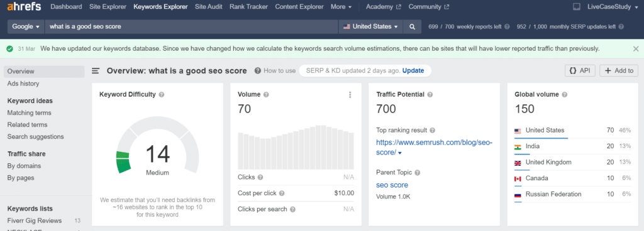Click the Add to button
Screen dimensions: 644x231
point(619,70)
